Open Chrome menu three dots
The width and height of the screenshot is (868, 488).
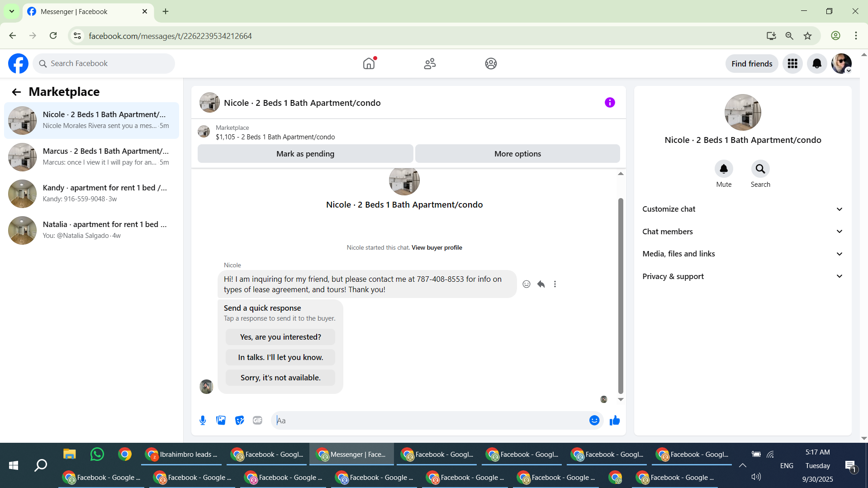click(x=856, y=36)
